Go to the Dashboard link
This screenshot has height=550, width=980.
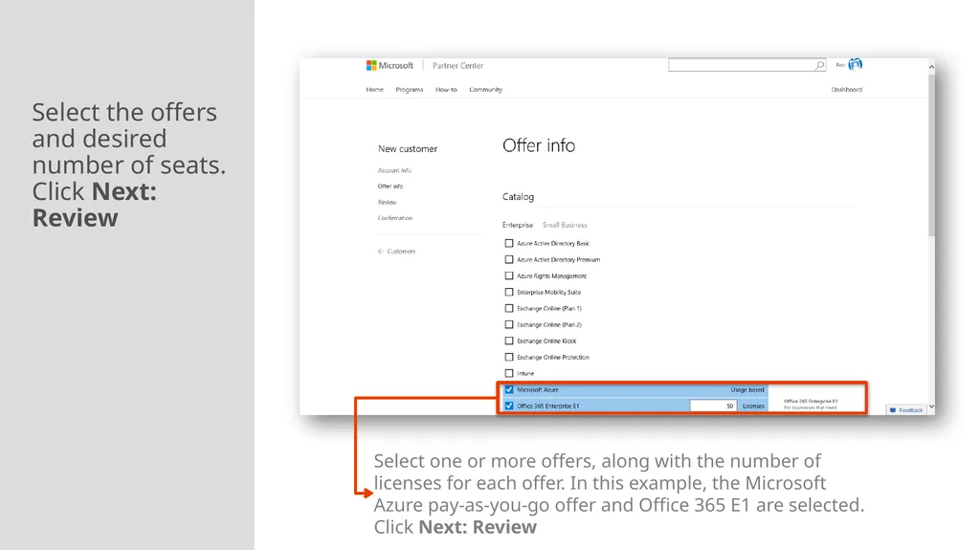pyautogui.click(x=846, y=89)
